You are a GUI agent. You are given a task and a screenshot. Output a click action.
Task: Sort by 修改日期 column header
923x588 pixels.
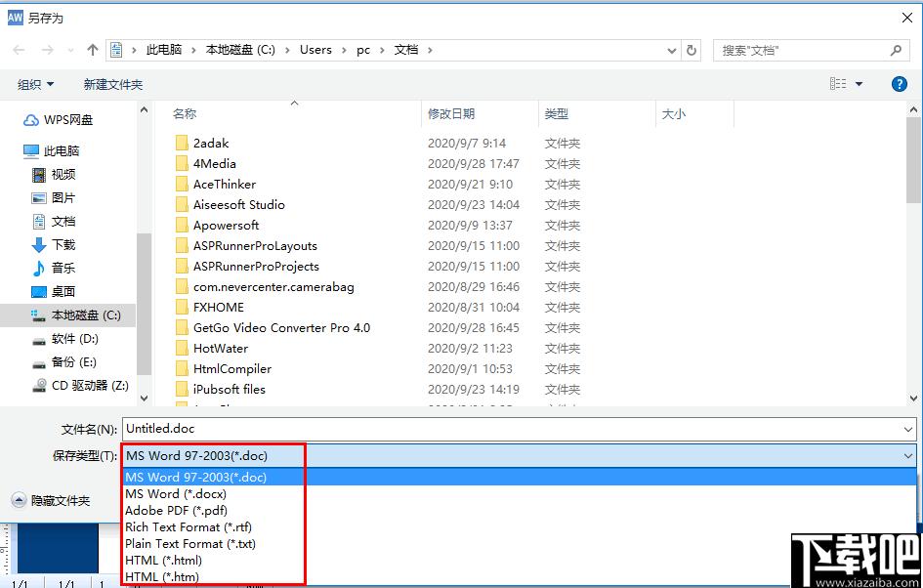[x=451, y=114]
